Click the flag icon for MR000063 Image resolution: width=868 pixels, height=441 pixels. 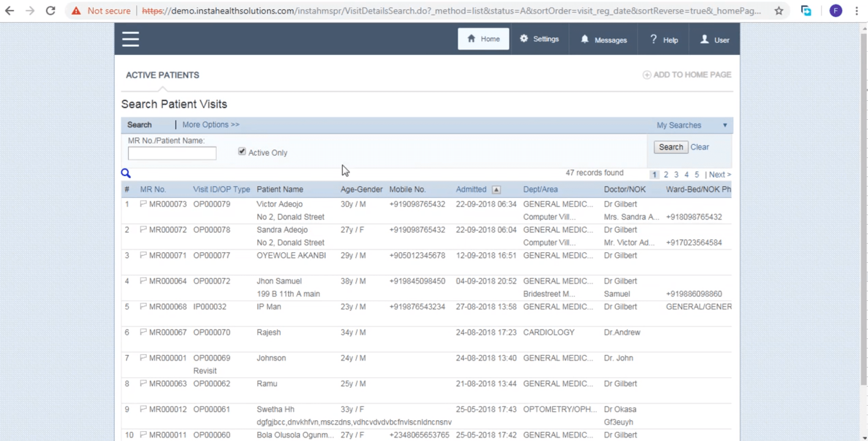[x=143, y=383]
